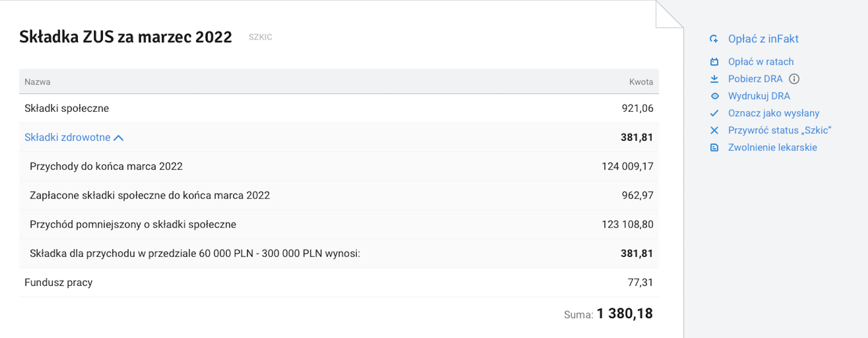Open the Zwolnienie lekarskie link
The image size is (868, 338).
[772, 147]
